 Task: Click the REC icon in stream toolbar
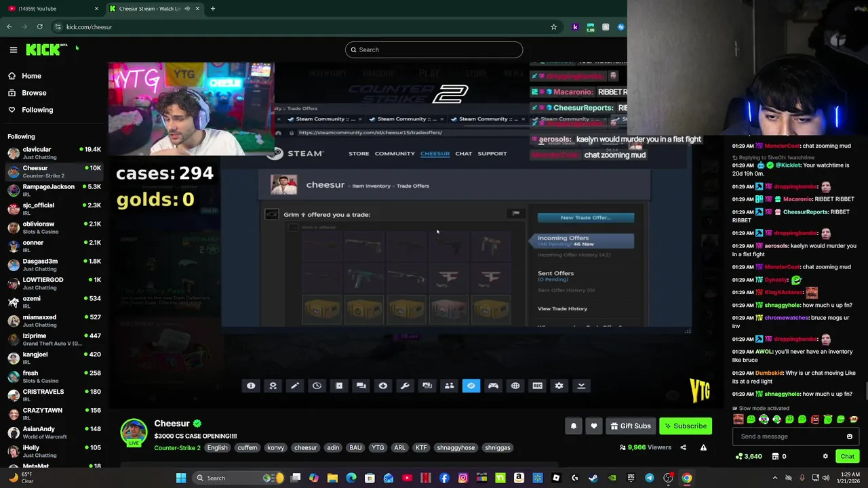tap(537, 386)
